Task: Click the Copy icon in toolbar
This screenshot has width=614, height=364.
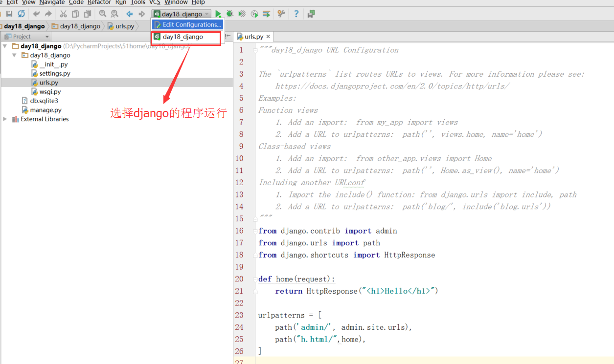Action: (75, 14)
